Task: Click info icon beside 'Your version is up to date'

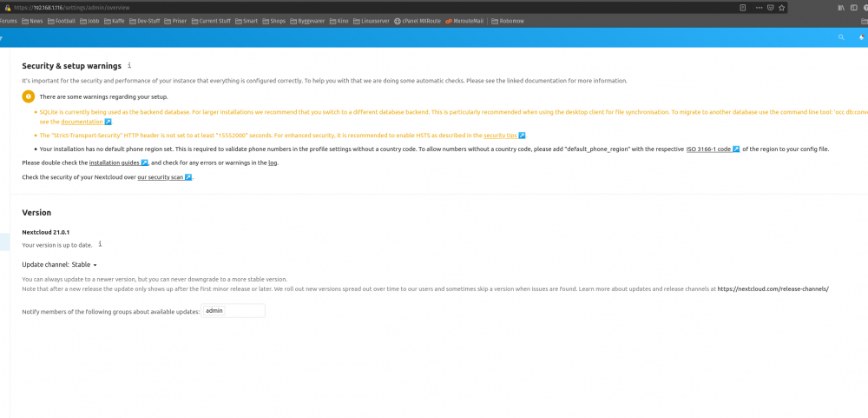Action: click(x=100, y=244)
